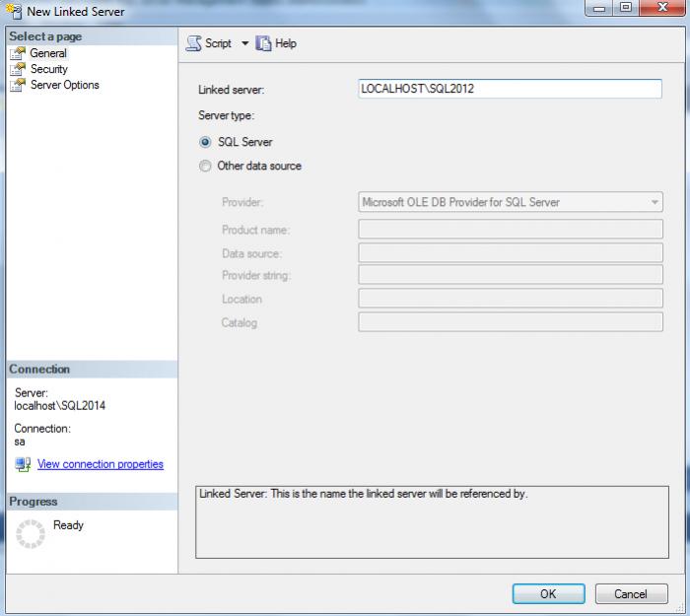Click the Location field
690x616 pixels.
pos(511,299)
